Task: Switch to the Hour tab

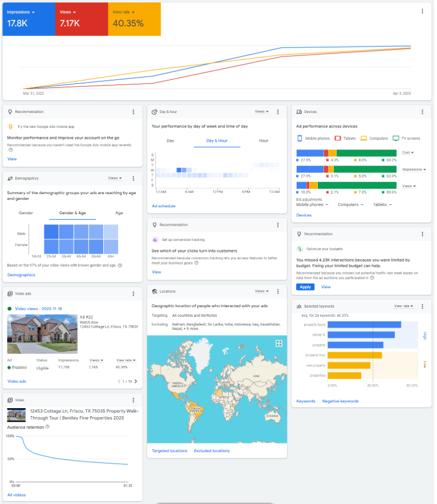Action: [264, 140]
